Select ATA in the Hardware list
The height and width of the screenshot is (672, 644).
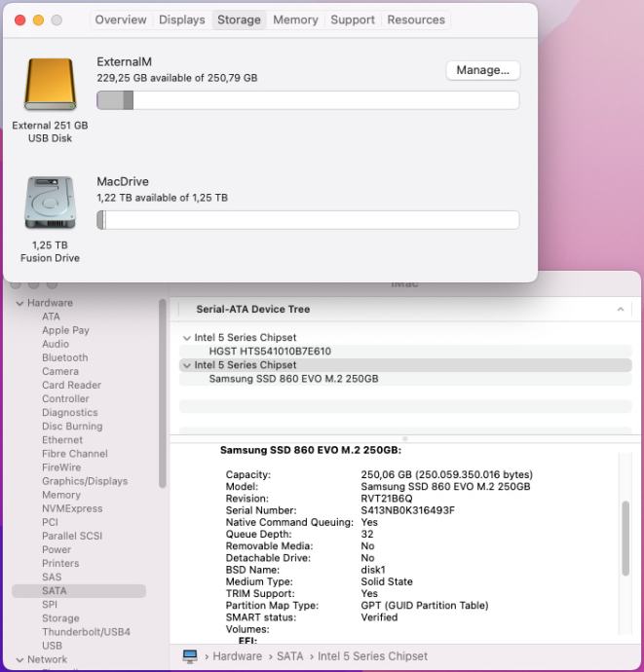[x=51, y=317]
